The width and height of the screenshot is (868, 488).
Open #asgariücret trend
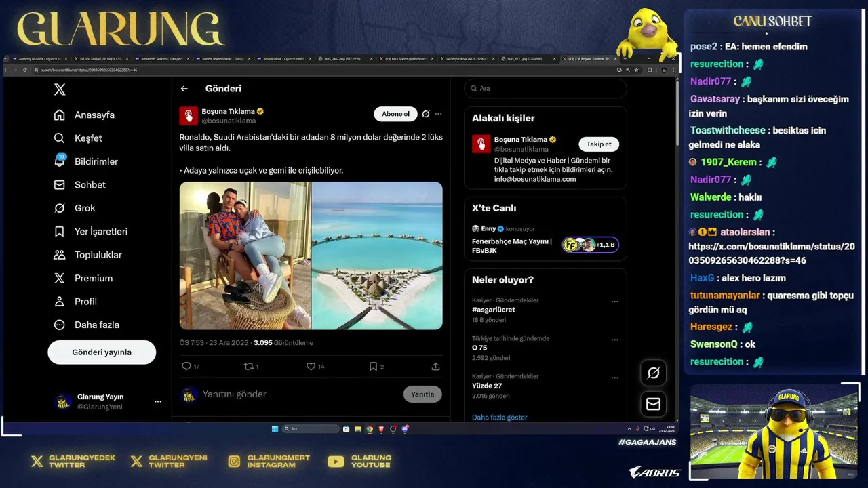(x=494, y=310)
